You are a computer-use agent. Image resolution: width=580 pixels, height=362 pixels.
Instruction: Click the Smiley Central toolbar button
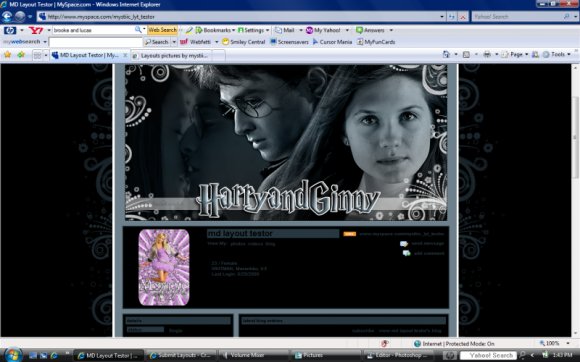click(243, 42)
